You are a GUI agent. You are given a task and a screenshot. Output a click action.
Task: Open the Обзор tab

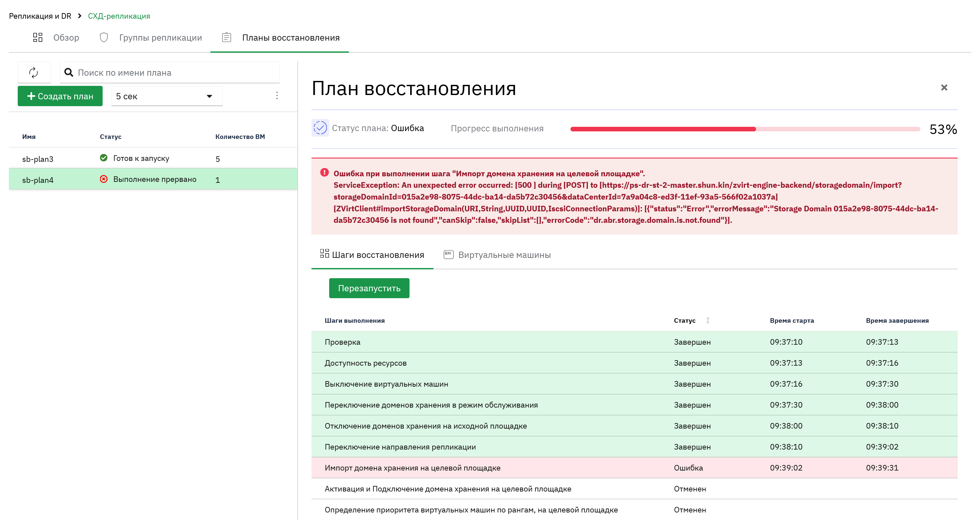[x=56, y=38]
